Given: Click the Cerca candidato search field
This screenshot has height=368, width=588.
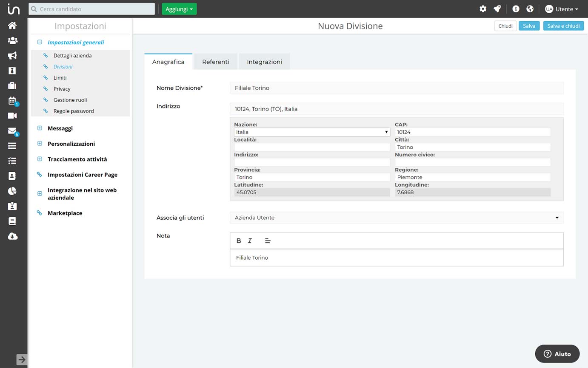Looking at the screenshot, I should coord(92,9).
